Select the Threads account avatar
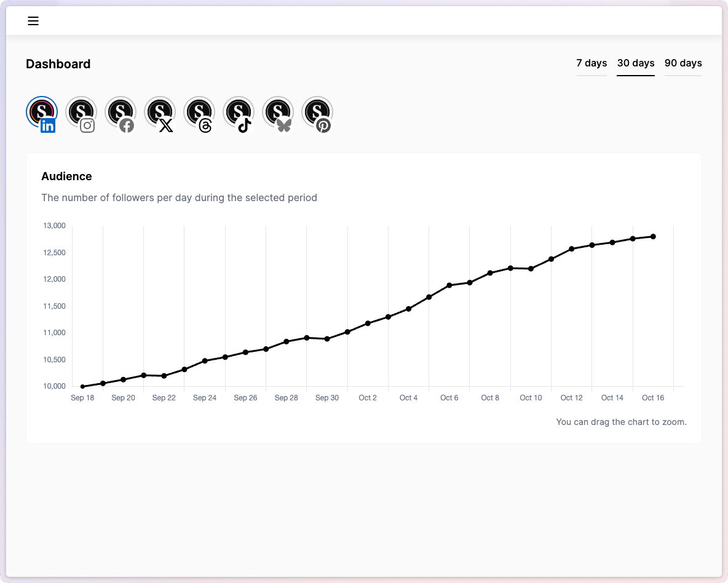Image resolution: width=728 pixels, height=583 pixels. click(x=199, y=113)
